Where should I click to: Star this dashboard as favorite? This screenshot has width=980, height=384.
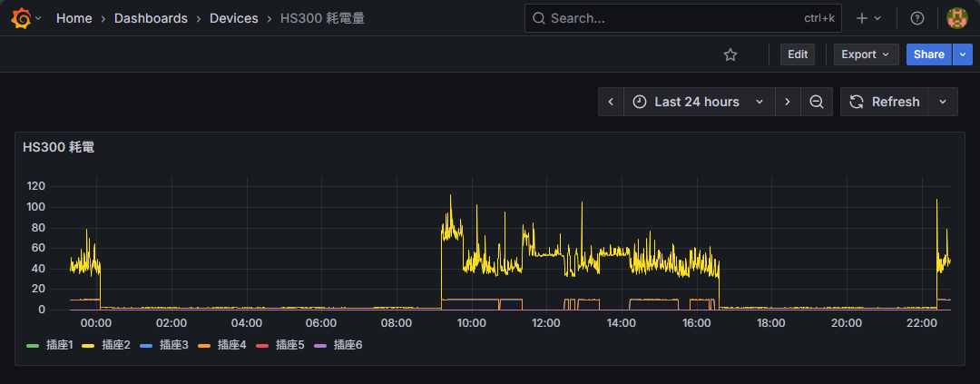coord(730,54)
